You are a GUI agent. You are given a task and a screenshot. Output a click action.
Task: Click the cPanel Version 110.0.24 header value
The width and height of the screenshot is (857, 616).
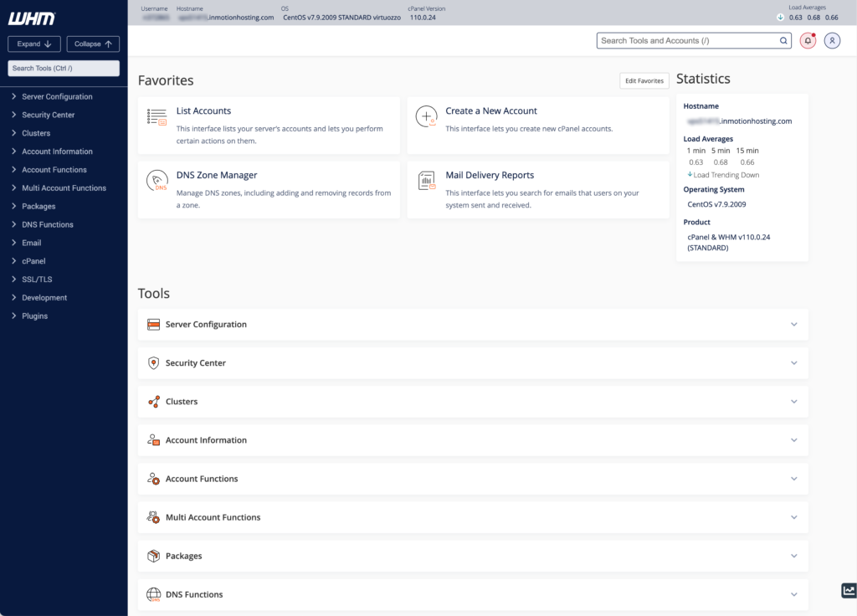[x=423, y=18]
